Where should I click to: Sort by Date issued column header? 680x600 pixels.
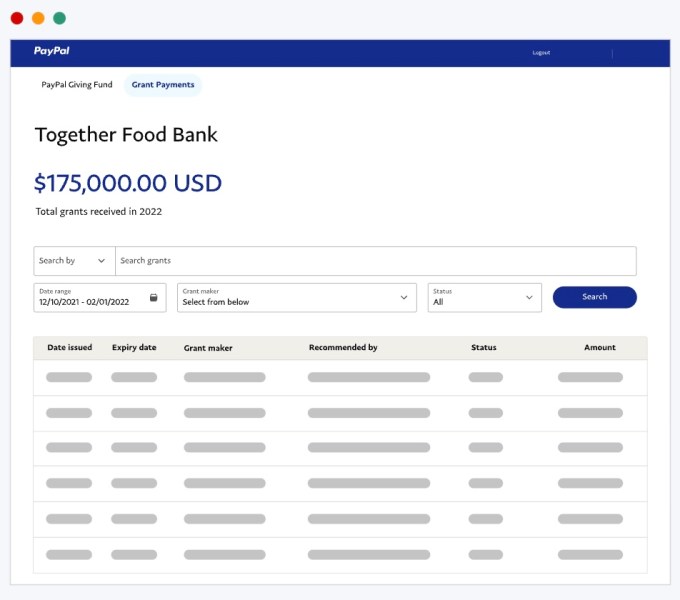point(70,348)
